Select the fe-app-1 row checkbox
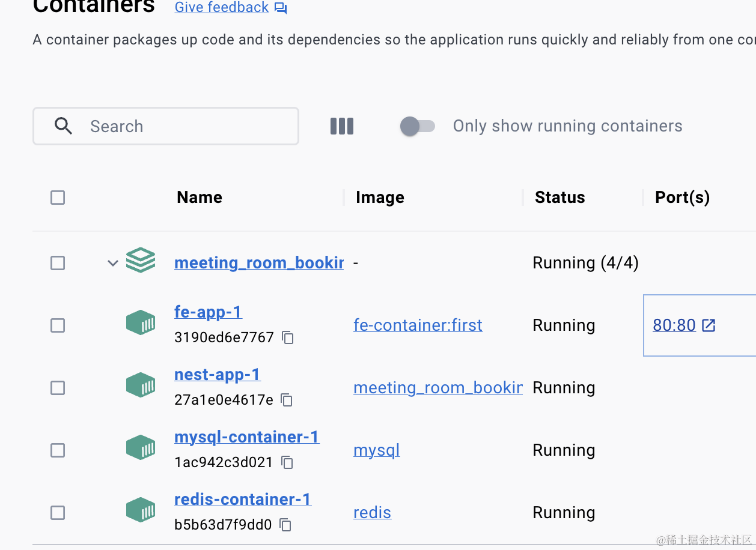The image size is (756, 550). pyautogui.click(x=58, y=325)
